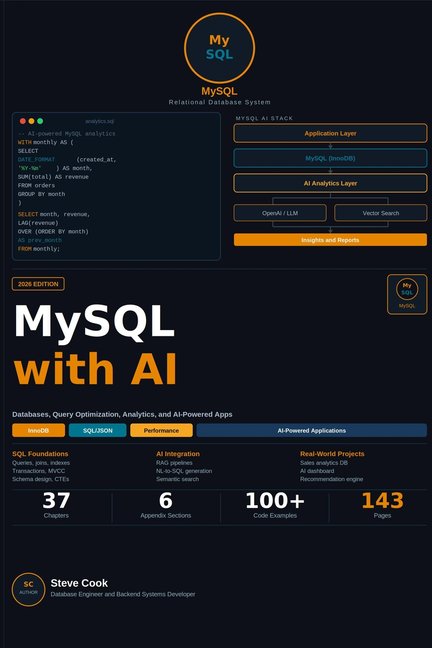Viewport: 432px width, 648px height.
Task: Click the '-- AI-powered MySQL analytics' comment line
Action: point(67,133)
